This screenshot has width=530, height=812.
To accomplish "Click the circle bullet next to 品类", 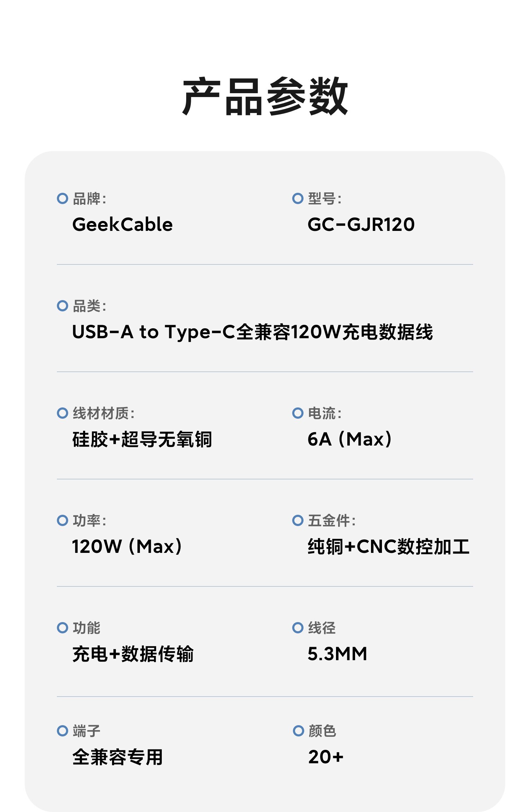I will [x=63, y=306].
